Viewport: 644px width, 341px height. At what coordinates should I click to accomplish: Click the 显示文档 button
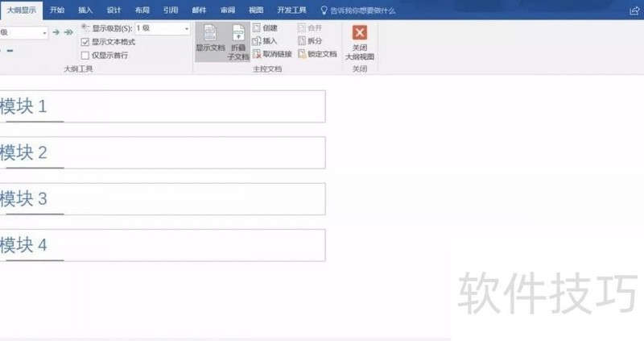(x=210, y=41)
